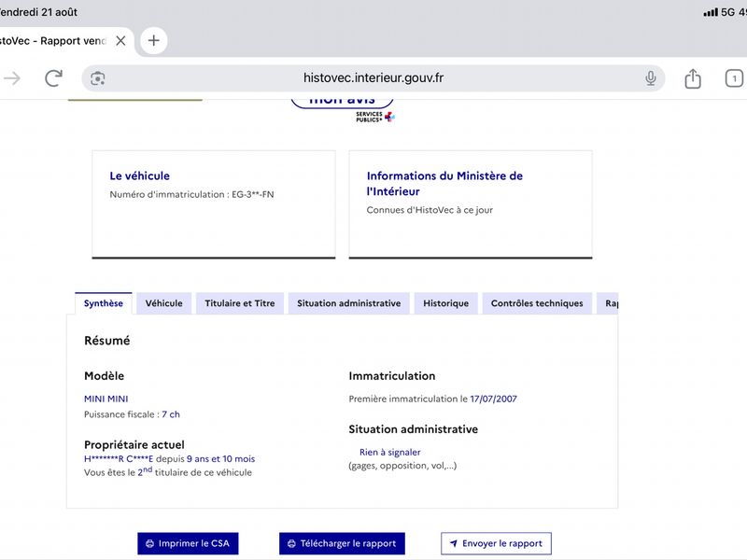Click the Propriétaire actuel heading
This screenshot has height=560, width=747.
[134, 445]
